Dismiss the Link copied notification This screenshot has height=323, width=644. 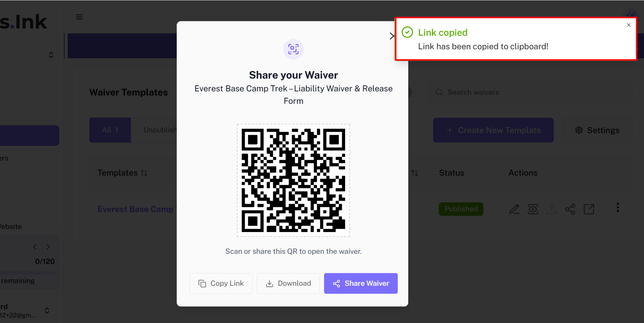coord(629,25)
